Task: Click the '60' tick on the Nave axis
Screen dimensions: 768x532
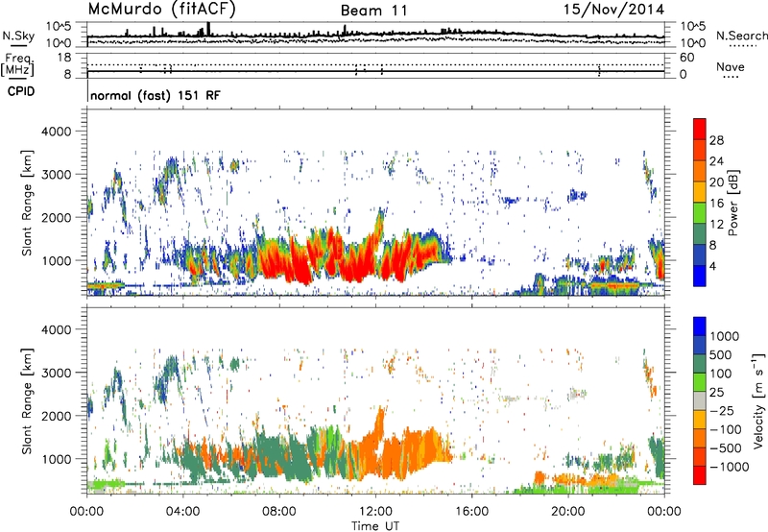Action: (x=686, y=58)
